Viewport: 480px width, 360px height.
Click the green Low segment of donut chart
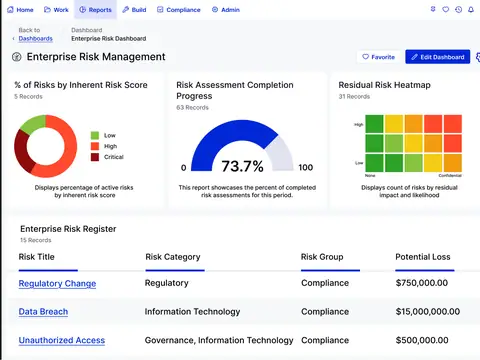click(35, 123)
